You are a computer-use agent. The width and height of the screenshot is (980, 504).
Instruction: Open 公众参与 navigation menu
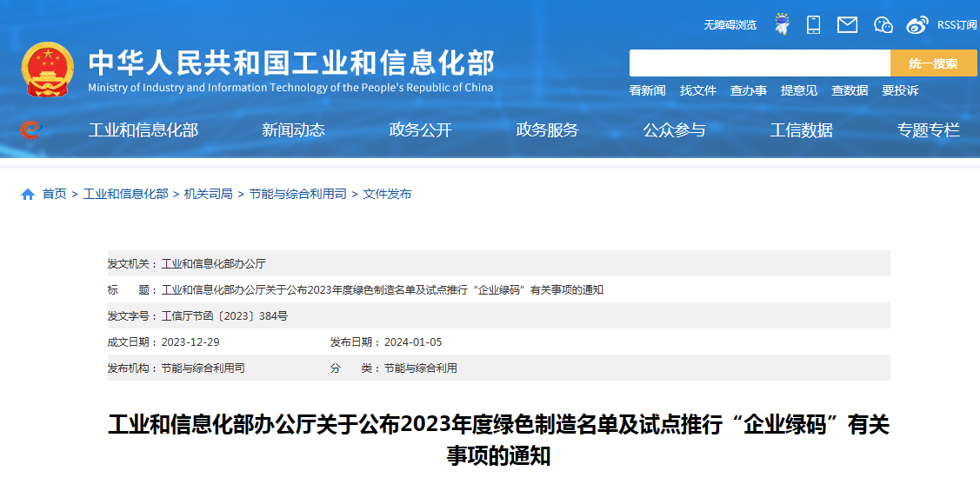coord(675,129)
